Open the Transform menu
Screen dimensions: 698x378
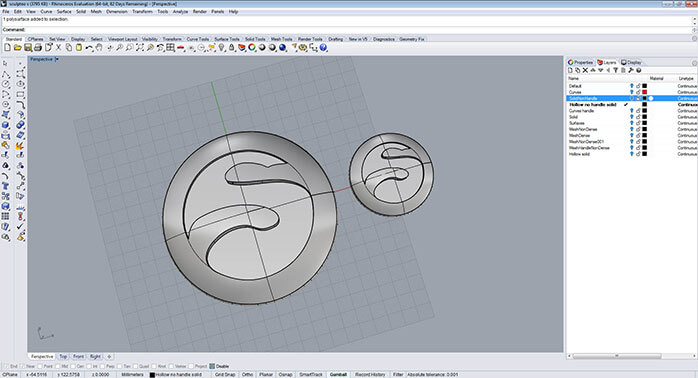coord(142,12)
